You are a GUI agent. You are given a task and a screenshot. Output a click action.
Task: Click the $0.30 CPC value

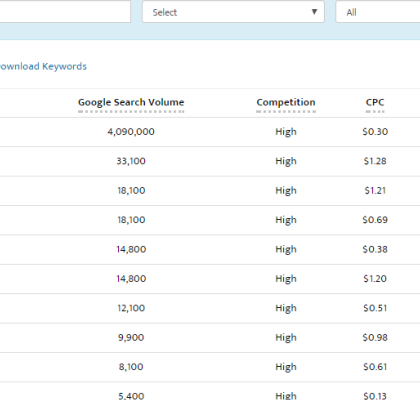click(x=375, y=132)
